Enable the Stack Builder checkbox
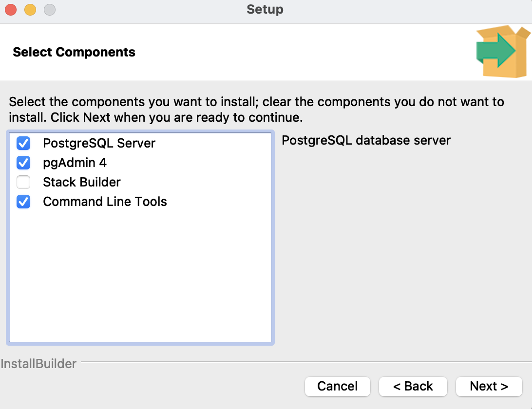 click(23, 182)
